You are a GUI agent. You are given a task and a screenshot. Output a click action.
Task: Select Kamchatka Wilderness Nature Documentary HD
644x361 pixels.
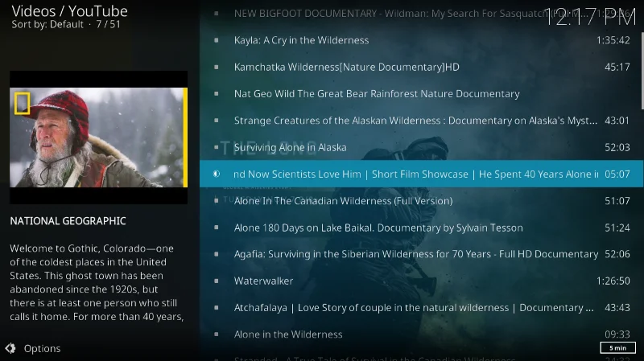(x=421, y=67)
